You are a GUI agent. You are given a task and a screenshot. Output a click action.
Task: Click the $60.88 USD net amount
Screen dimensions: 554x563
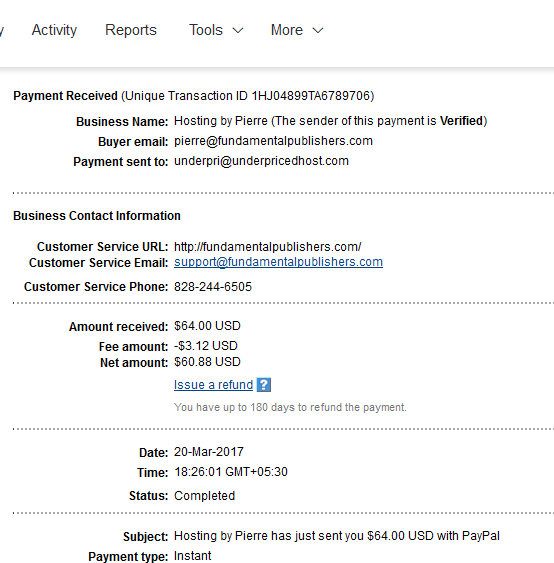pyautogui.click(x=207, y=362)
